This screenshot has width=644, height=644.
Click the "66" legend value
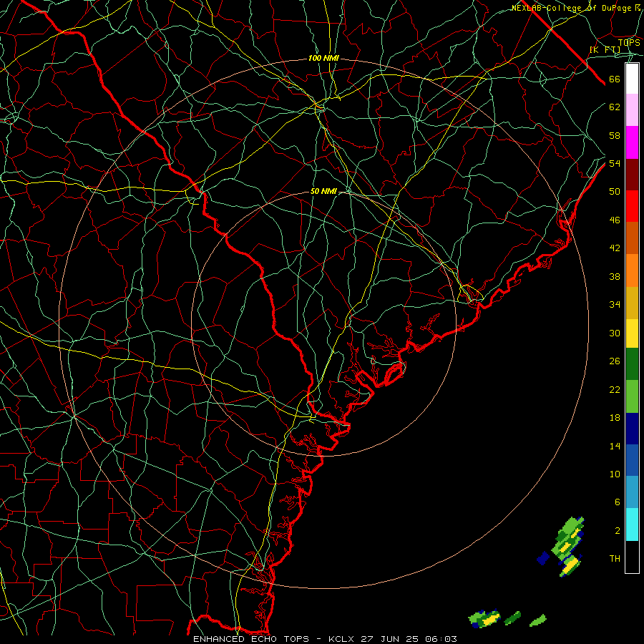click(615, 79)
